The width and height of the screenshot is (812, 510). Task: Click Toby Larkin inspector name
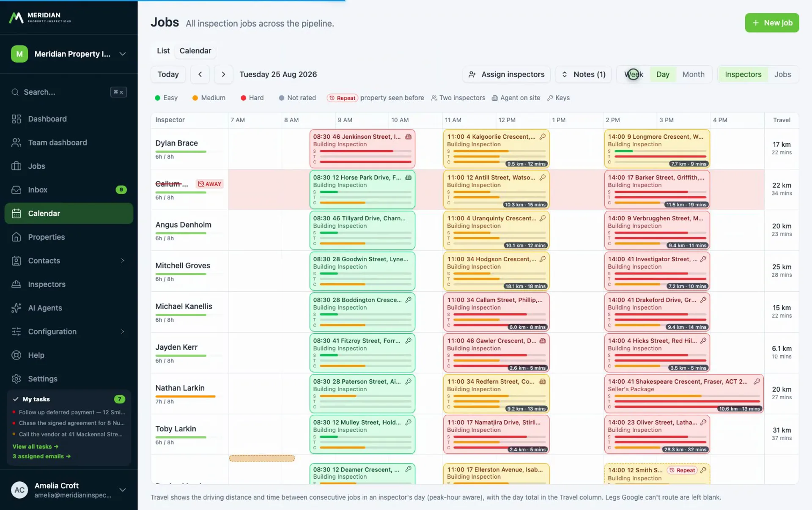[x=176, y=429]
